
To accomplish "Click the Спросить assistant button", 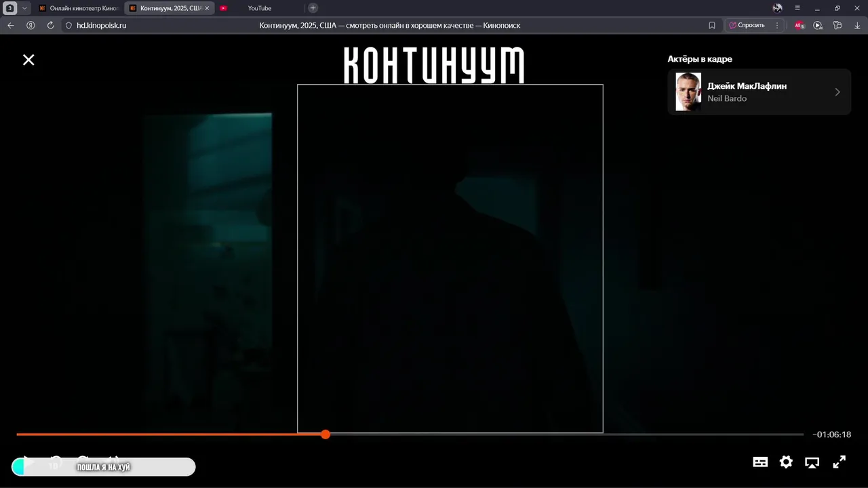I will [x=747, y=25].
